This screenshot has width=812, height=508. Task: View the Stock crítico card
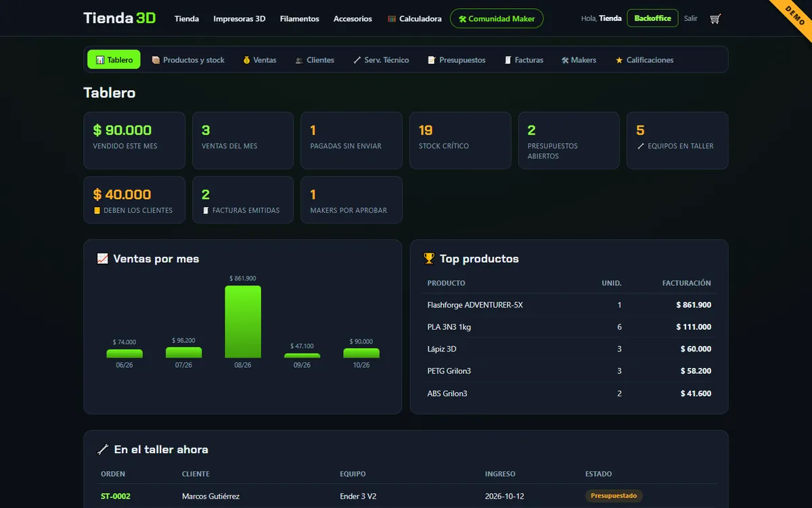coord(460,140)
